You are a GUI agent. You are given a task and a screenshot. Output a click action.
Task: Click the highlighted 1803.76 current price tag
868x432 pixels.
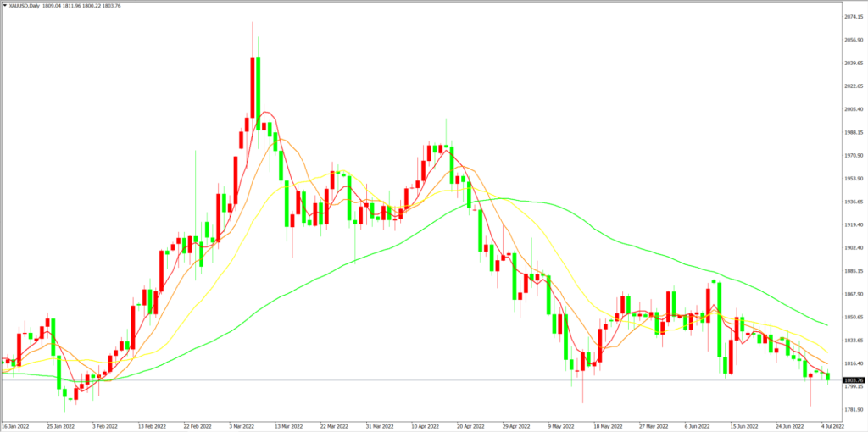click(853, 380)
